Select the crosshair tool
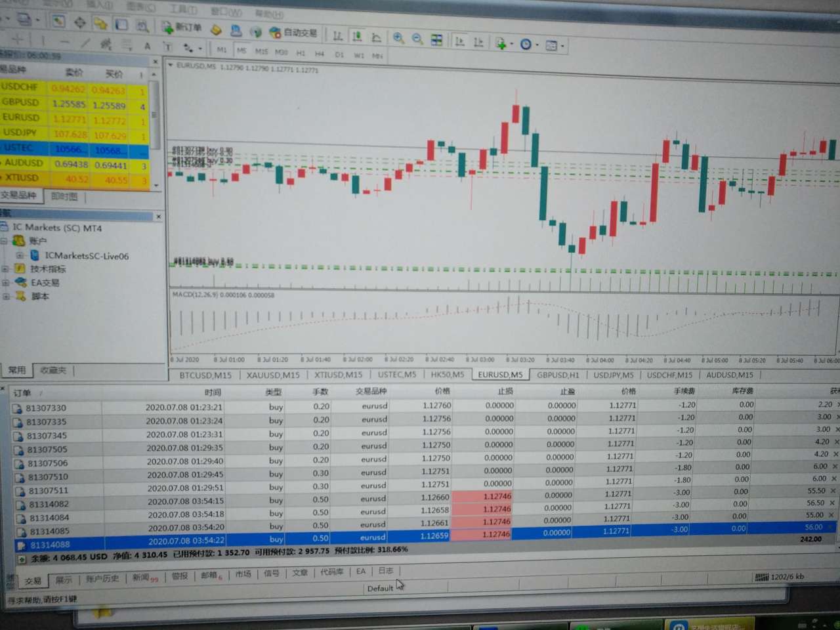The width and height of the screenshot is (840, 630). click(18, 40)
